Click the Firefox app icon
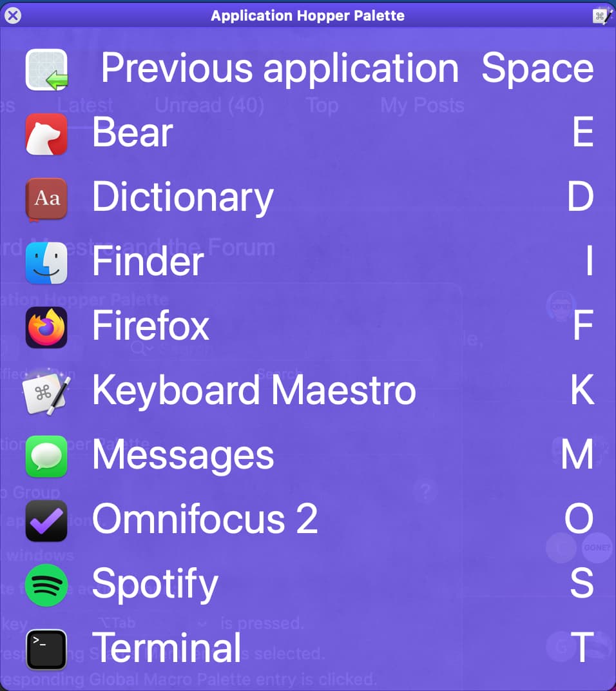 pyautogui.click(x=46, y=327)
